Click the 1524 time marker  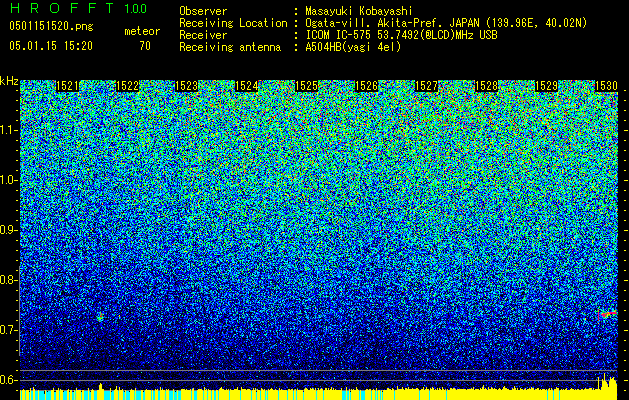pyautogui.click(x=246, y=86)
